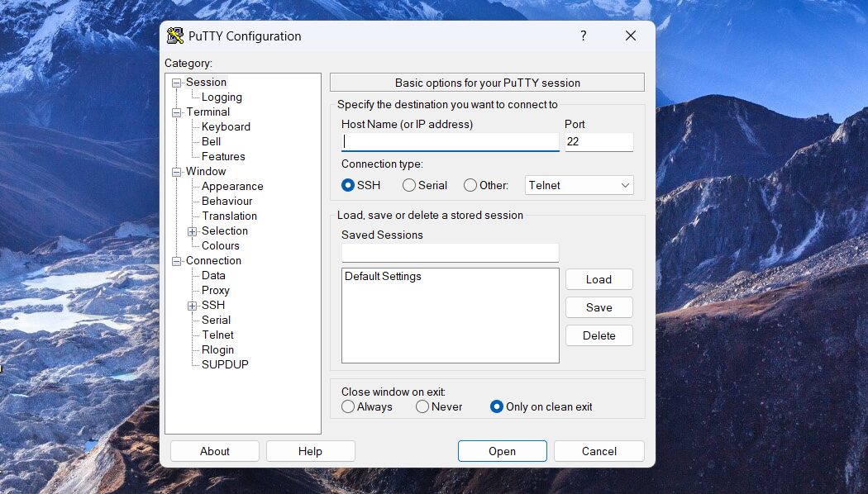Open SSH settings category in tree
The height and width of the screenshot is (494, 868).
coord(213,306)
